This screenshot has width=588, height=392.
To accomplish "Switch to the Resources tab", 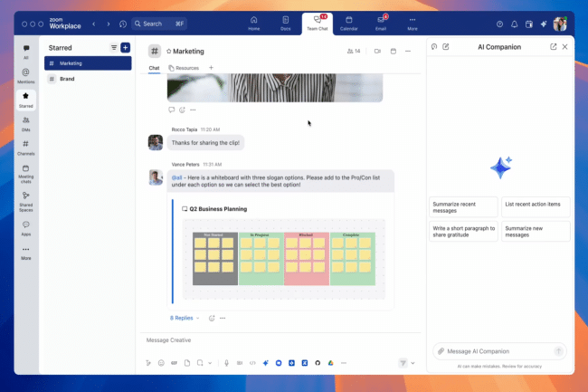I will [184, 68].
